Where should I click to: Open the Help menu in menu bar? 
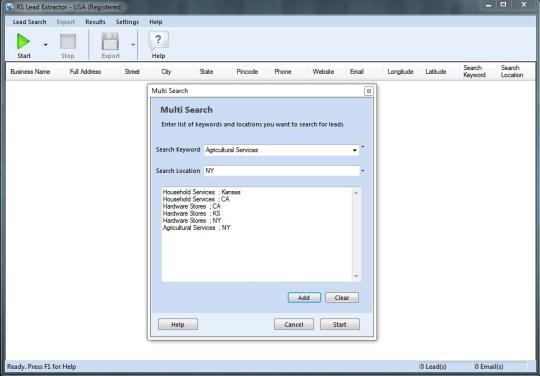click(156, 22)
